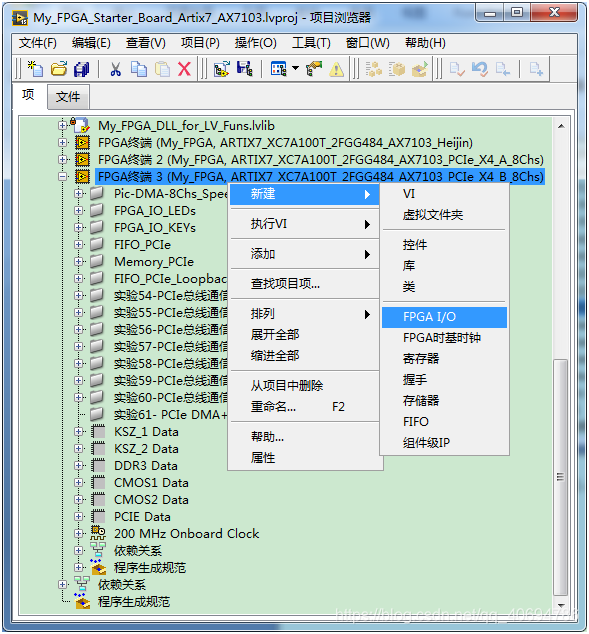This screenshot has height=634, width=589.
Task: Click the Cut scissors toolbar icon
Action: 116,69
